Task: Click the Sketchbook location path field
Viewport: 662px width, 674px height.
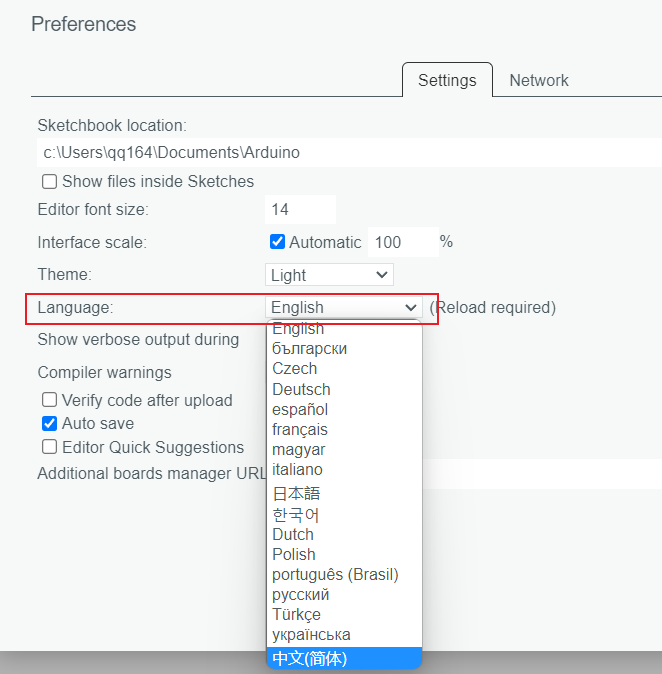Action: (350, 153)
